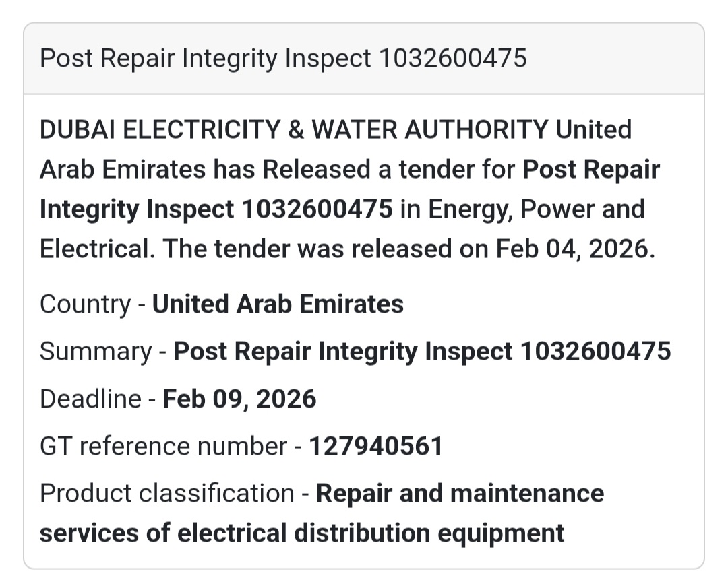Select the bold "United Arab Emirates" country value
This screenshot has width=728, height=584.
click(278, 304)
